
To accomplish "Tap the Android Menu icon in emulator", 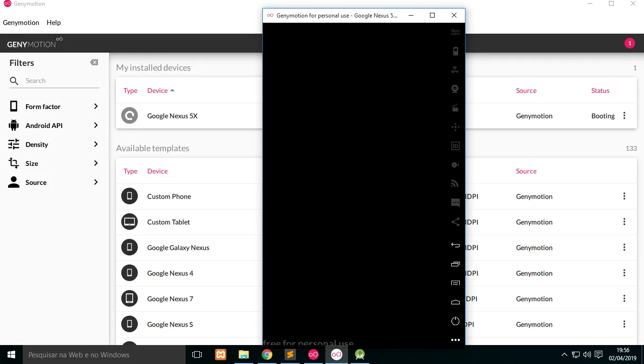I will click(456, 283).
